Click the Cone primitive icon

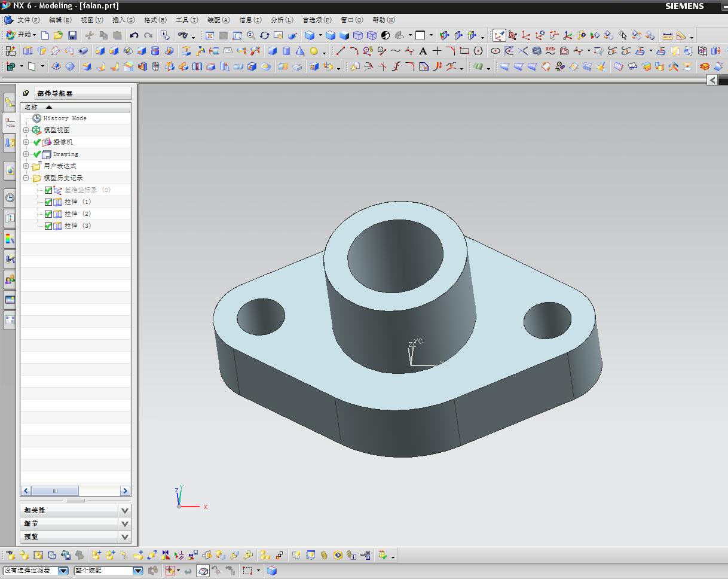point(300,51)
